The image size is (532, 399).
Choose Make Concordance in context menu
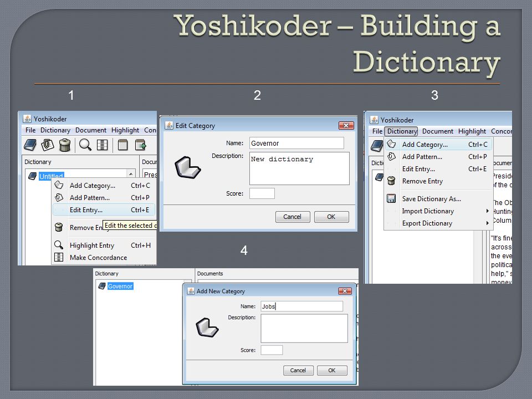(x=104, y=257)
